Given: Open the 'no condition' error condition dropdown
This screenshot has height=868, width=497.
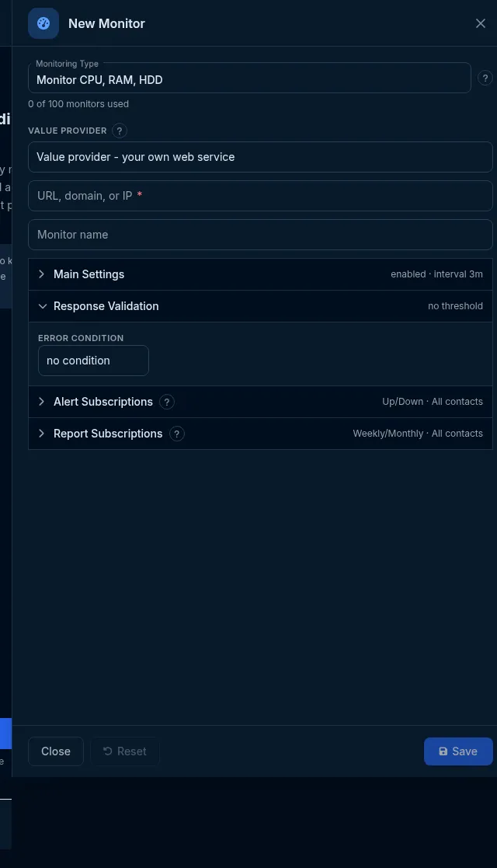Looking at the screenshot, I should pos(93,361).
